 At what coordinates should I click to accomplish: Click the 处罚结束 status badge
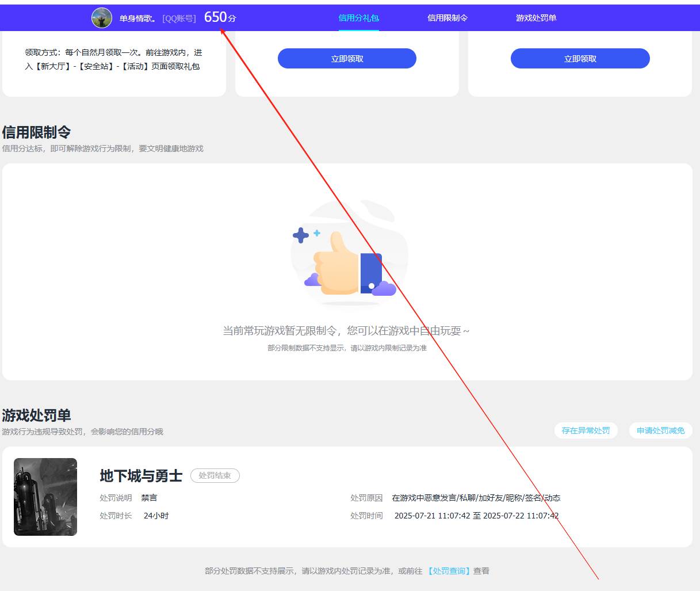click(215, 475)
